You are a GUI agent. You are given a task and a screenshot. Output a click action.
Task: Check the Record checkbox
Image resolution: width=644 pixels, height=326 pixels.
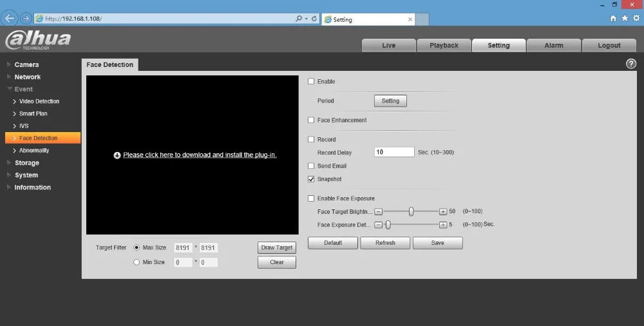[x=311, y=139]
